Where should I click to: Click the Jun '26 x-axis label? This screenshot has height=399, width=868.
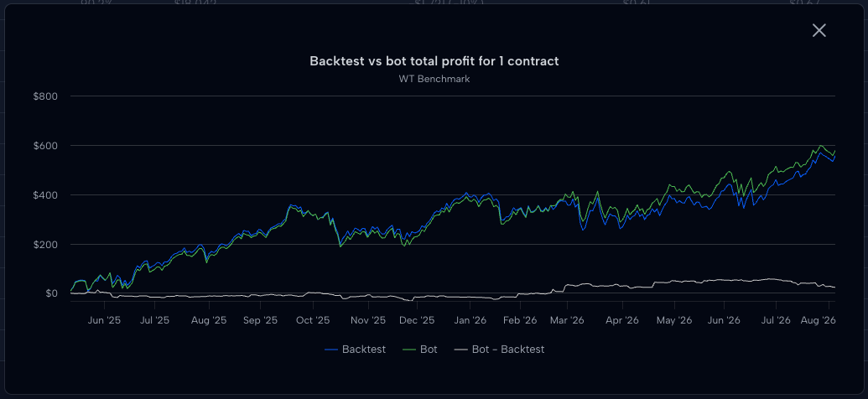tap(724, 320)
